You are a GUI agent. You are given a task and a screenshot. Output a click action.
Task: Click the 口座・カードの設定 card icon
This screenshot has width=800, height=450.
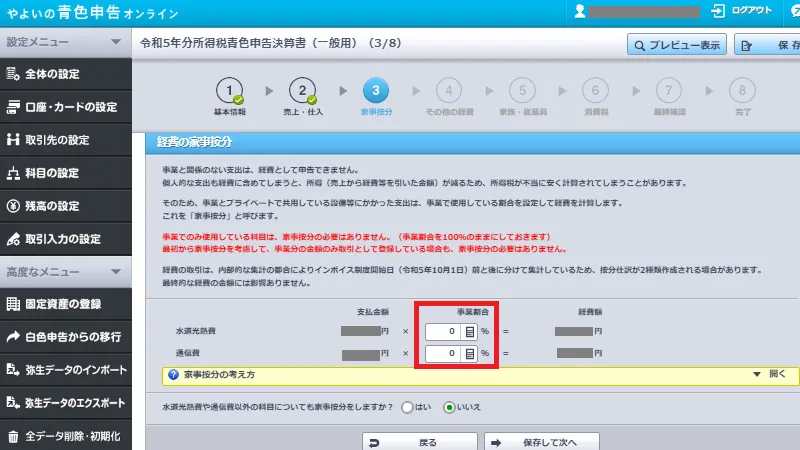[x=13, y=107]
